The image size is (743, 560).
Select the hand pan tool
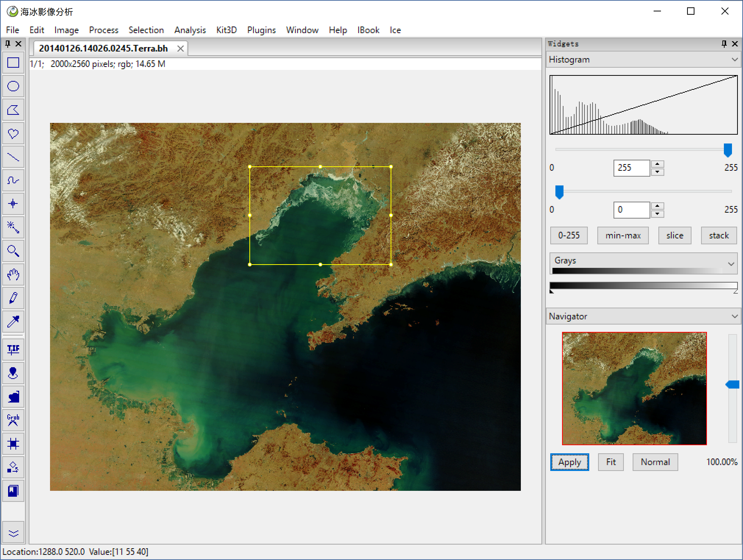pos(13,274)
